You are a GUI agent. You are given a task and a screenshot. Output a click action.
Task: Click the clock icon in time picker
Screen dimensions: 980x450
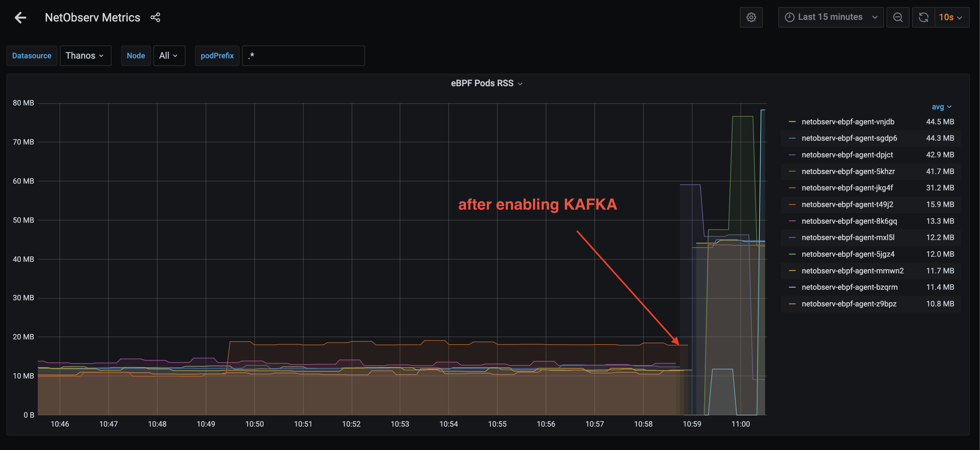pyautogui.click(x=789, y=18)
